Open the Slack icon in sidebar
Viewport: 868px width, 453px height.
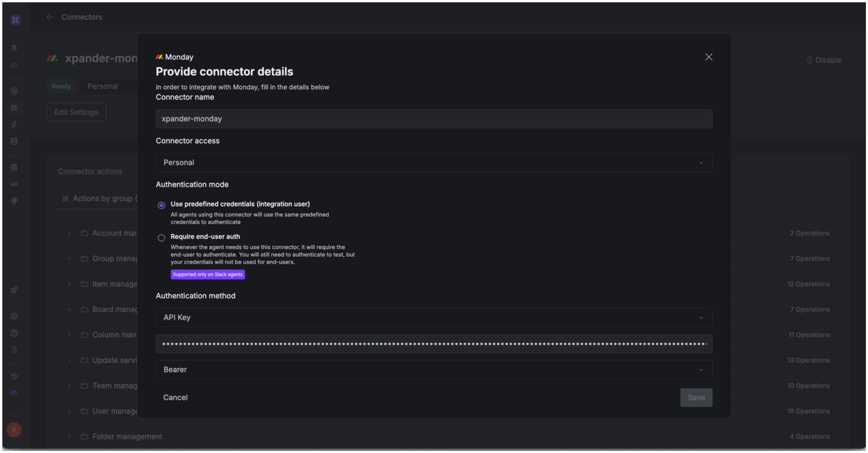pos(14,376)
